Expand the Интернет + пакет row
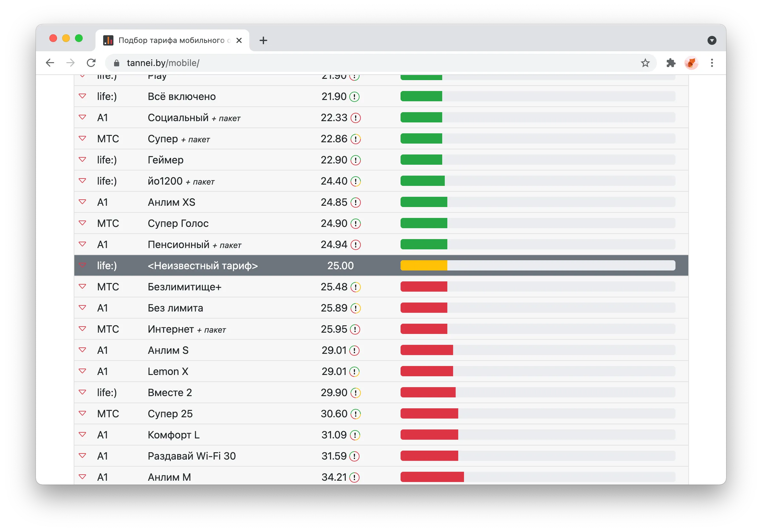 click(x=82, y=329)
